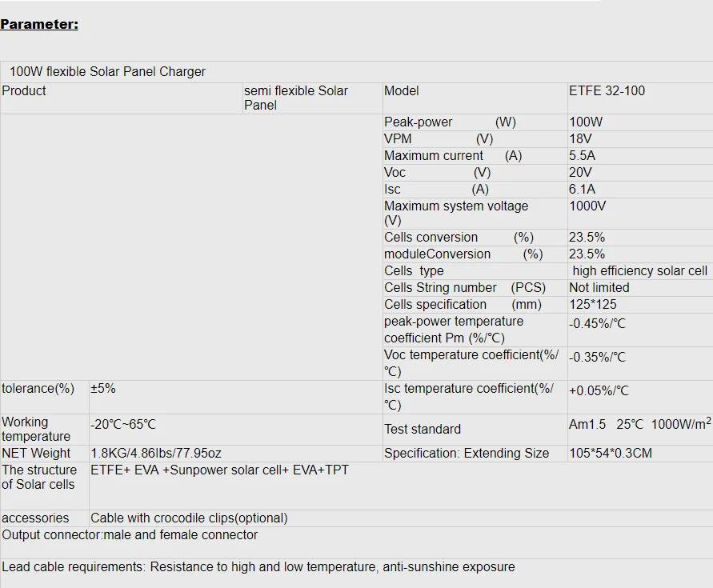This screenshot has width=713, height=588.
Task: Click the 125*125 cells specification value
Action: point(593,305)
